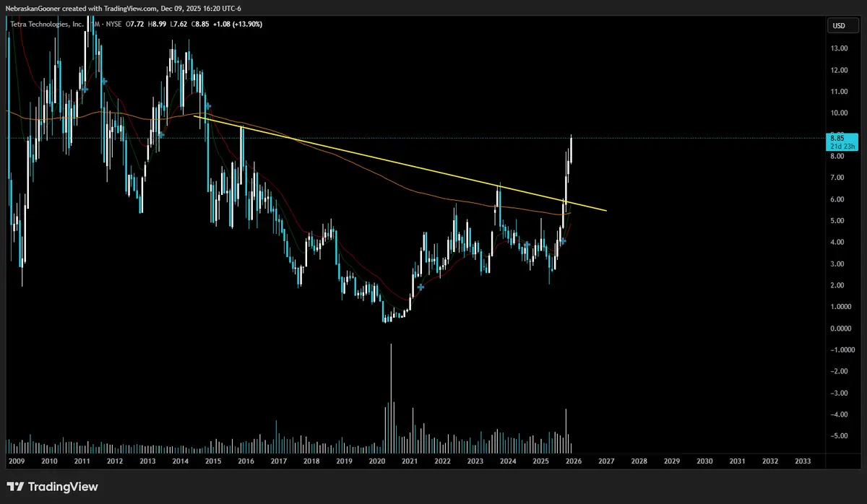Click the 2030 time axis label
This screenshot has height=504, width=867.
coord(704,461)
